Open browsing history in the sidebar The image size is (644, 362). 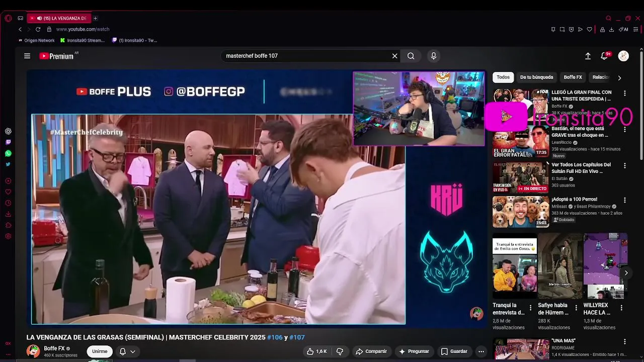[x=8, y=203]
